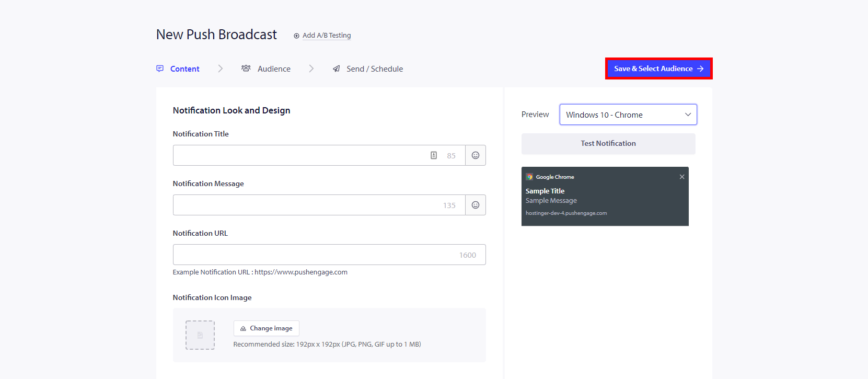The width and height of the screenshot is (868, 379).
Task: Click the dashed notification icon placeholder
Action: click(200, 335)
